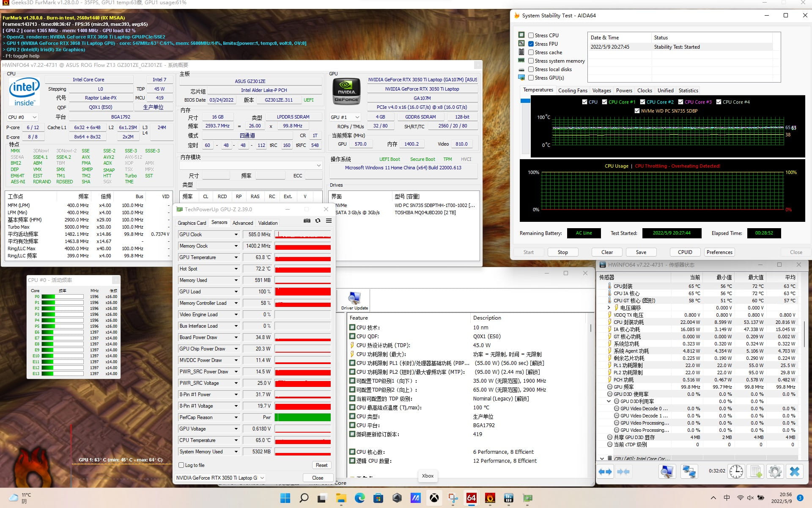Open MyASUS taskbar icon
812x508 pixels.
(415, 498)
